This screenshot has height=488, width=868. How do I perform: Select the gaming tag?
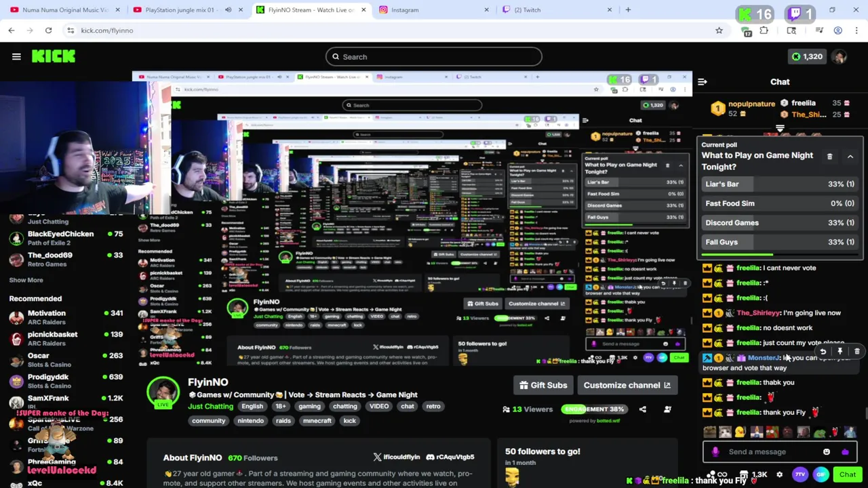coord(309,407)
